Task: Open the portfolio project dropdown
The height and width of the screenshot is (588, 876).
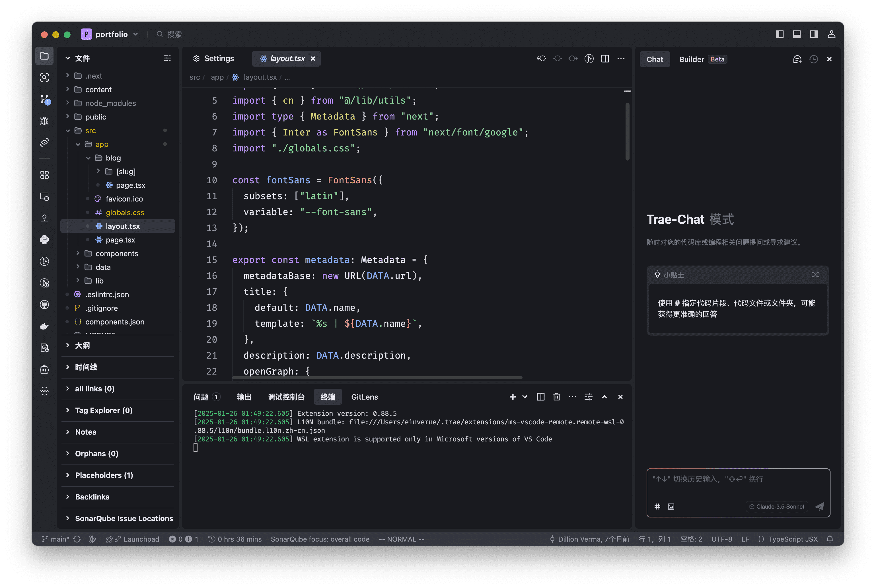Action: pyautogui.click(x=110, y=34)
